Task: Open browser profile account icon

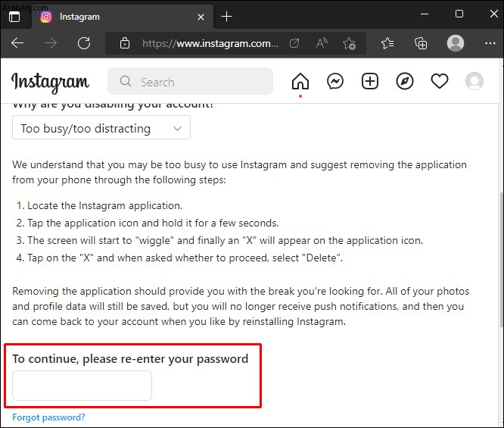Action: pyautogui.click(x=455, y=43)
